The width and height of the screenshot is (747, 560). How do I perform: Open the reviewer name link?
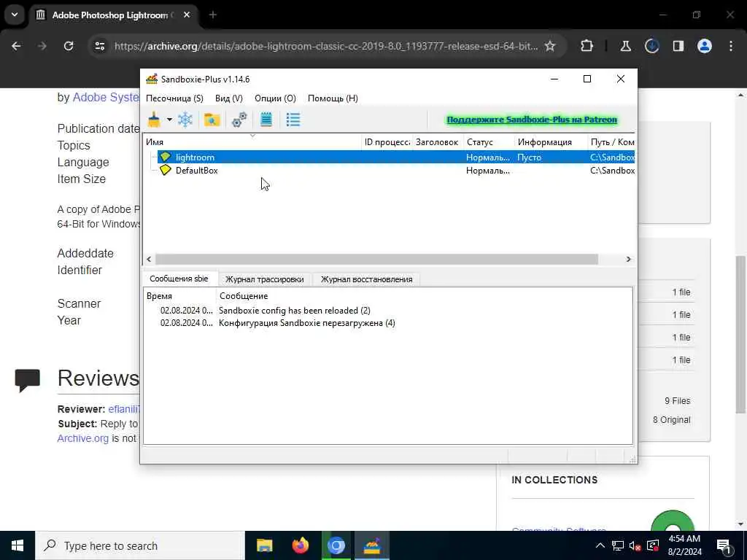click(x=124, y=409)
